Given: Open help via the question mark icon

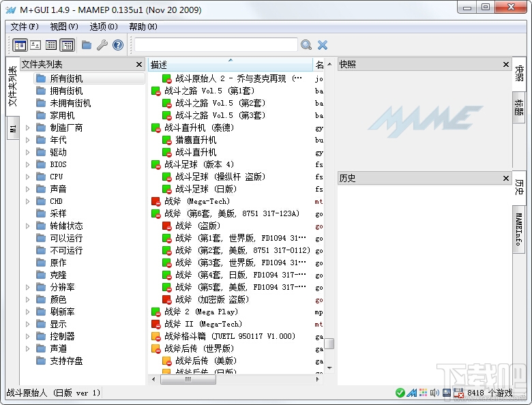Looking at the screenshot, I should coord(118,45).
